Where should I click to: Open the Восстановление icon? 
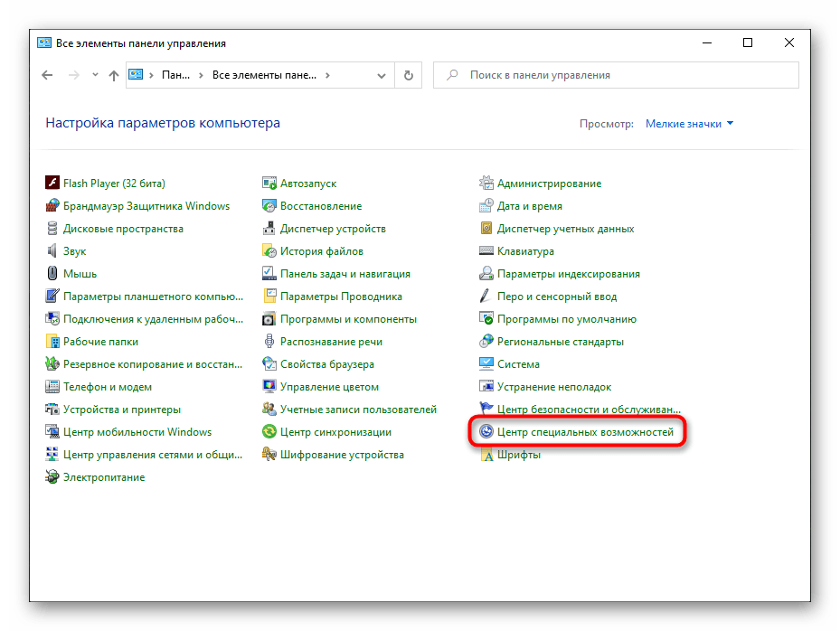coord(269,206)
